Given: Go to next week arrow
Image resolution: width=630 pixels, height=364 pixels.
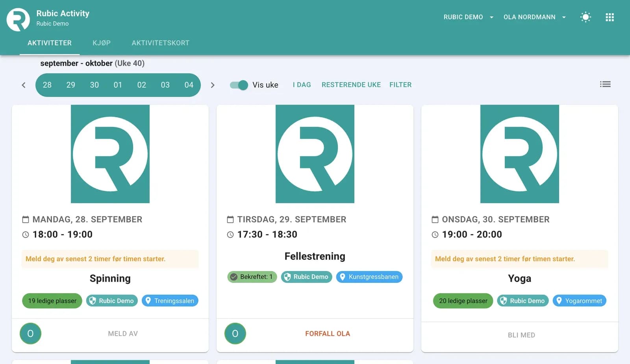Looking at the screenshot, I should click(213, 85).
